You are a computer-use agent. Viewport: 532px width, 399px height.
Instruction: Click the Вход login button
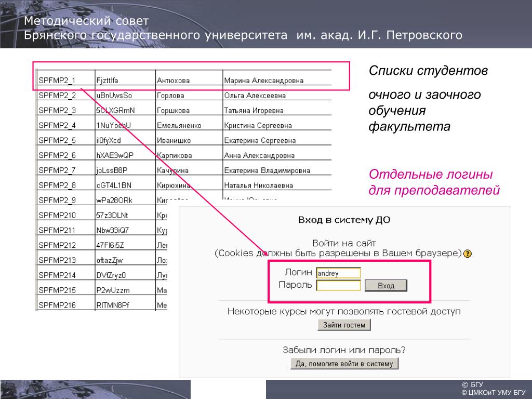click(386, 286)
